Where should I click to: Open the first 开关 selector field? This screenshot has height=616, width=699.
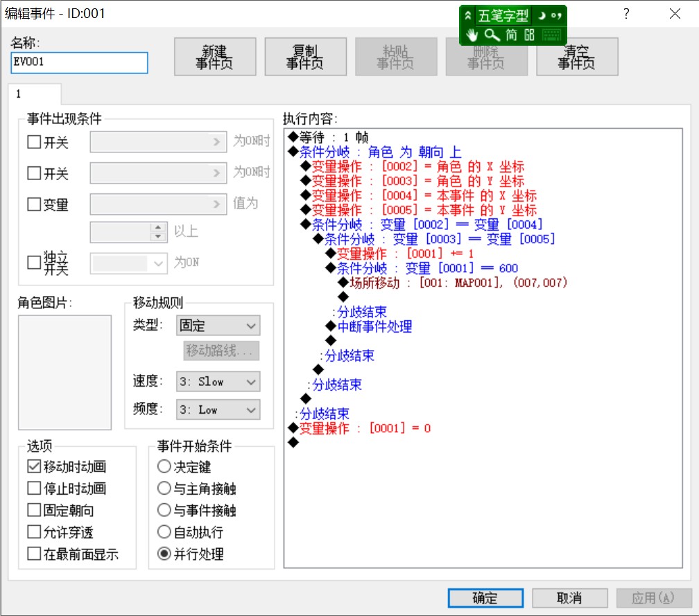pyautogui.click(x=158, y=142)
